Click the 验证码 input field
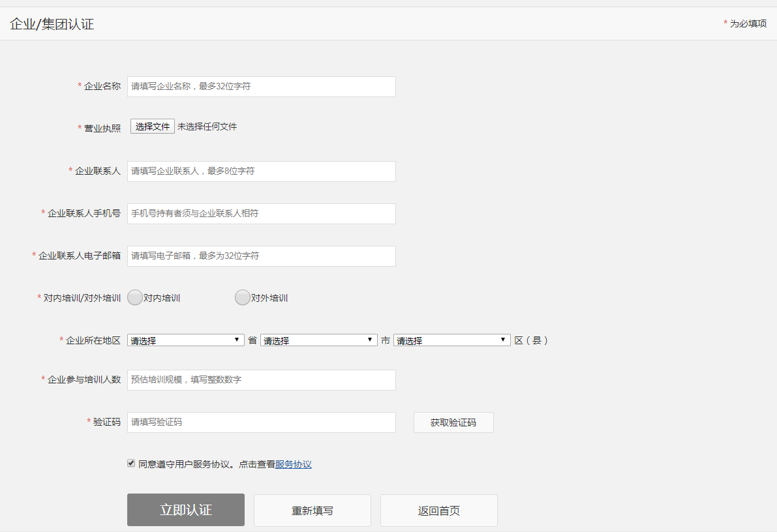The width and height of the screenshot is (777, 532). [261, 422]
